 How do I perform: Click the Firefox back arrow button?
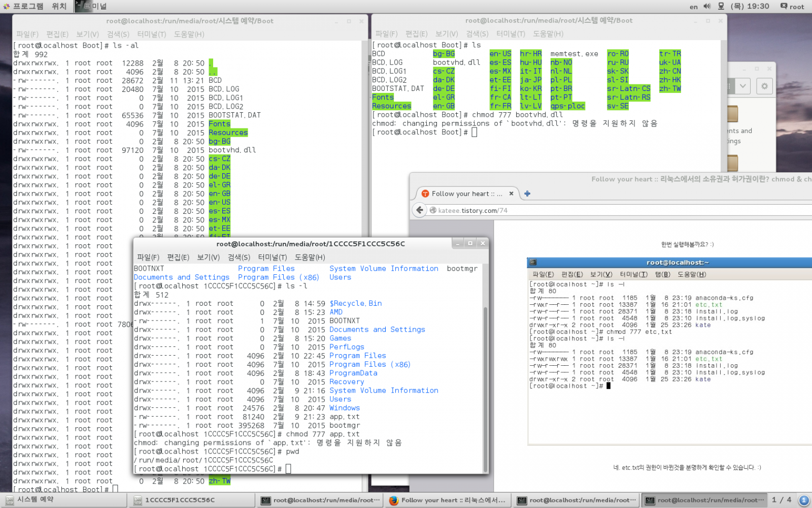(x=419, y=210)
